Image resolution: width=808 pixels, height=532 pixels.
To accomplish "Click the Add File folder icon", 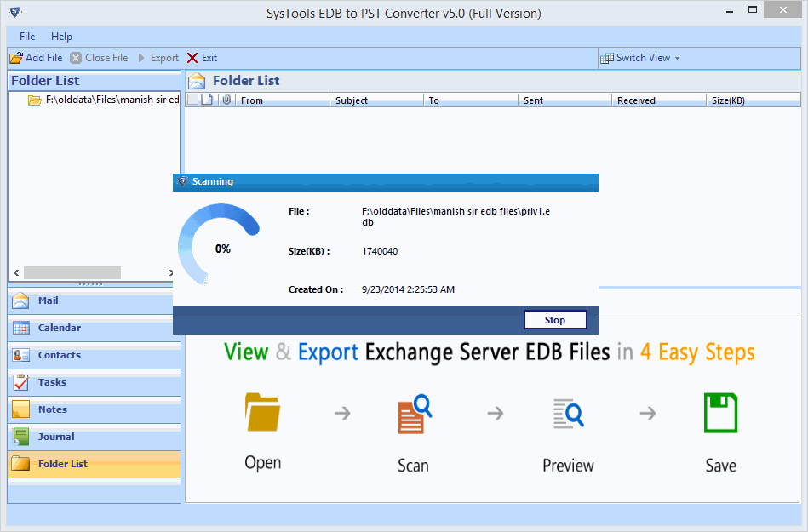I will [16, 58].
